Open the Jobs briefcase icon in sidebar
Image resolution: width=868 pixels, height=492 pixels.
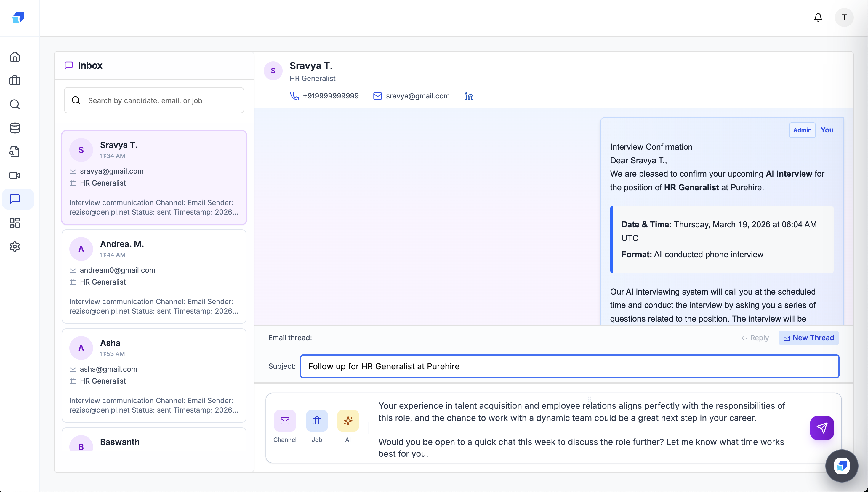click(15, 80)
